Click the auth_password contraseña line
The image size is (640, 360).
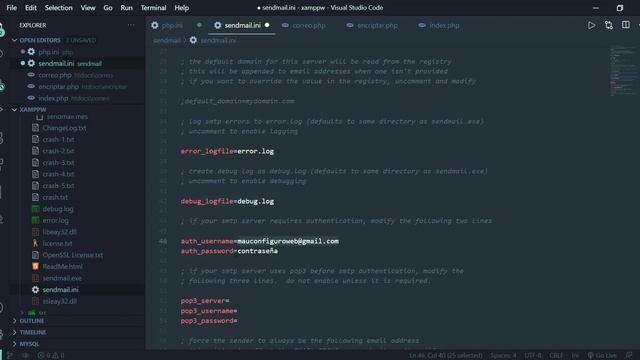[x=229, y=251]
